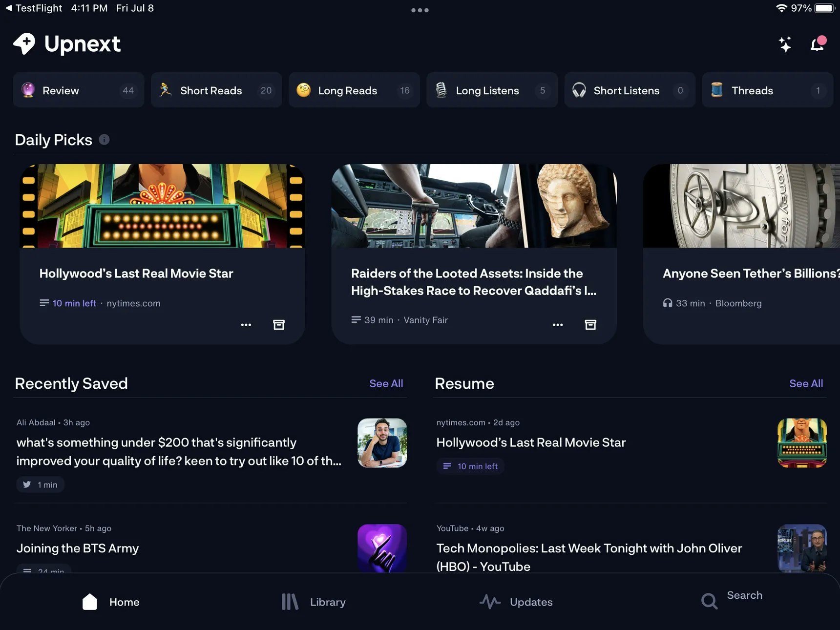Image resolution: width=840 pixels, height=630 pixels.
Task: Tap the monocle face Long Reads icon
Action: 303,90
